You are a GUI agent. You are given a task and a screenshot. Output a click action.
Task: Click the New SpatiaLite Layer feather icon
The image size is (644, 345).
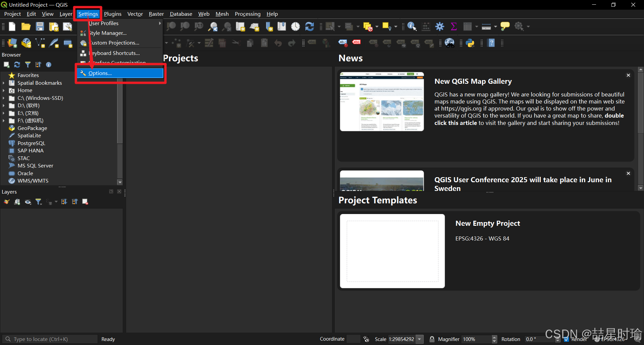coord(54,43)
